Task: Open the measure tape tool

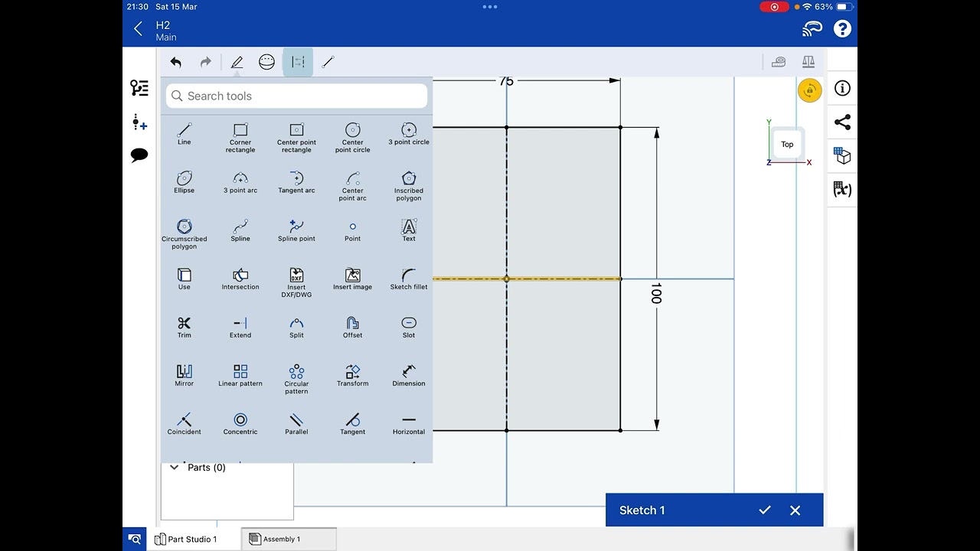Action: pyautogui.click(x=779, y=62)
